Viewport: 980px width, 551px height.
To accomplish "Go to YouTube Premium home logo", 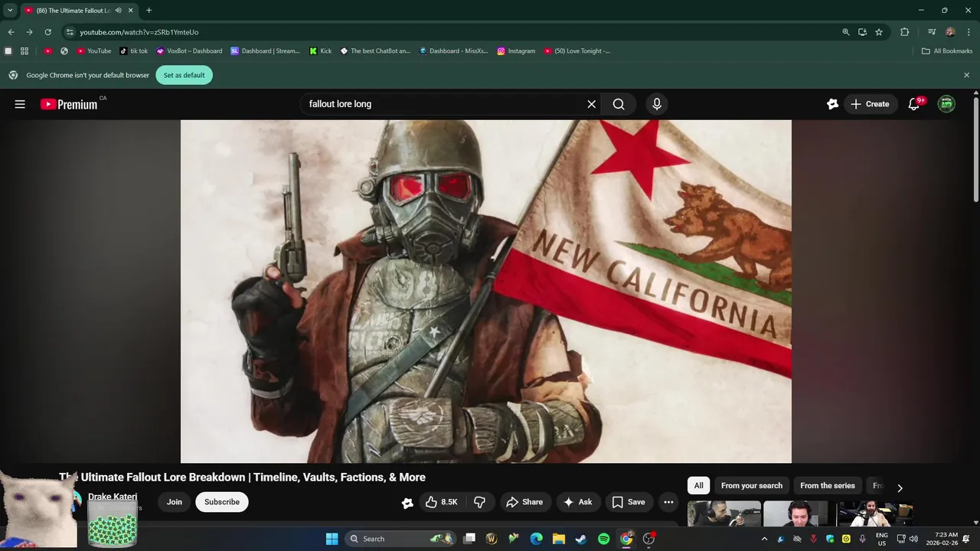I will [69, 104].
